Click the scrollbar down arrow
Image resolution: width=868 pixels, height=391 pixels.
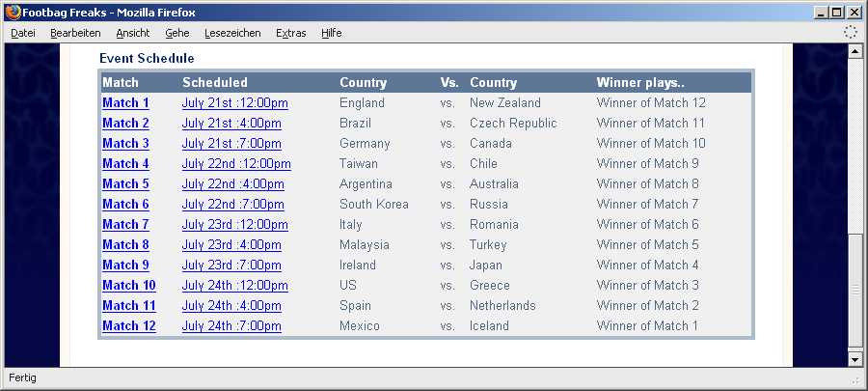tap(855, 359)
